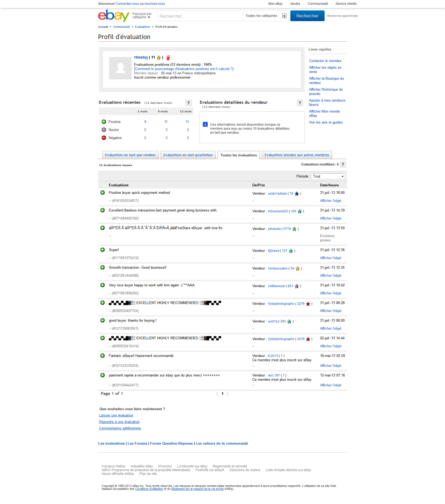Click the green plus icon on 'Super!' feedback
The height and width of the screenshot is (504, 445).
click(103, 250)
